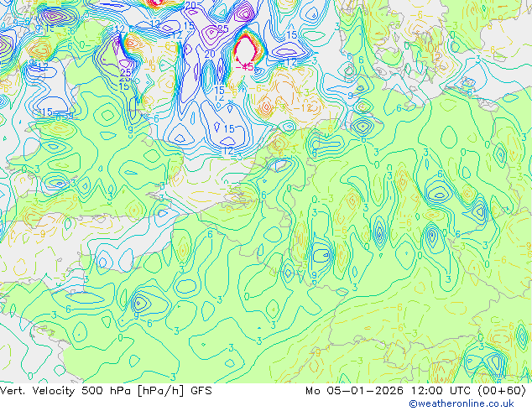Click the '-45' contour label in pink
The image size is (532, 411).
pos(245,67)
